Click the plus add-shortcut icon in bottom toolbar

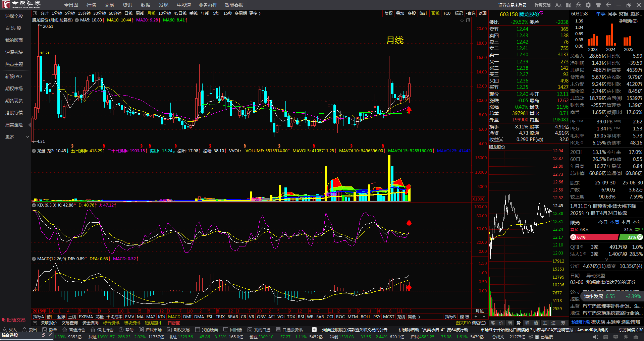314,330
